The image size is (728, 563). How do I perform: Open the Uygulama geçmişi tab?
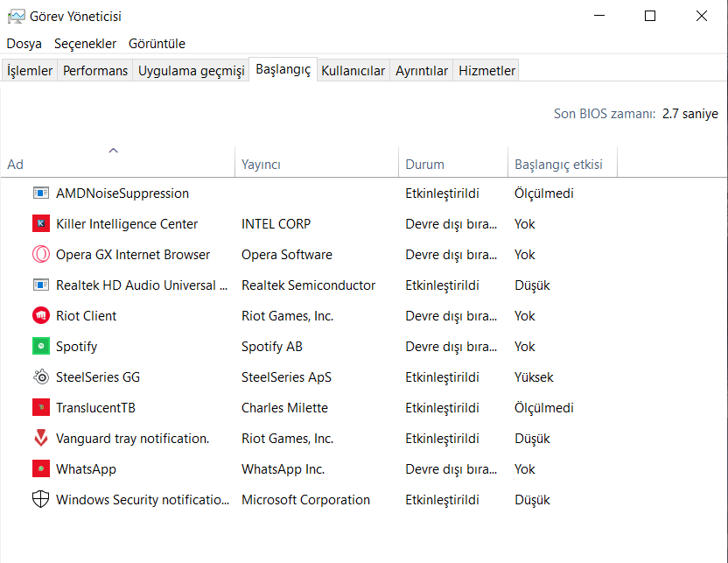(192, 71)
